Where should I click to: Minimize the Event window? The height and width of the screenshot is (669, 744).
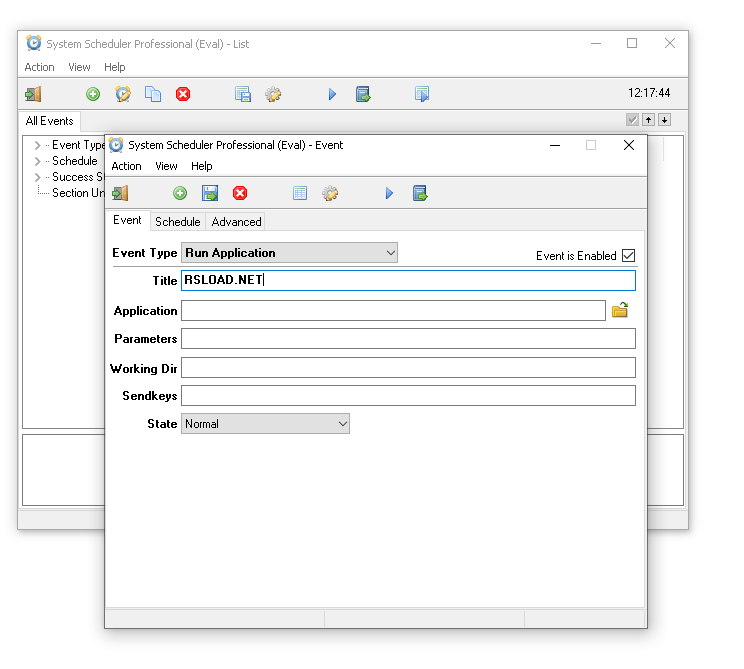(555, 145)
